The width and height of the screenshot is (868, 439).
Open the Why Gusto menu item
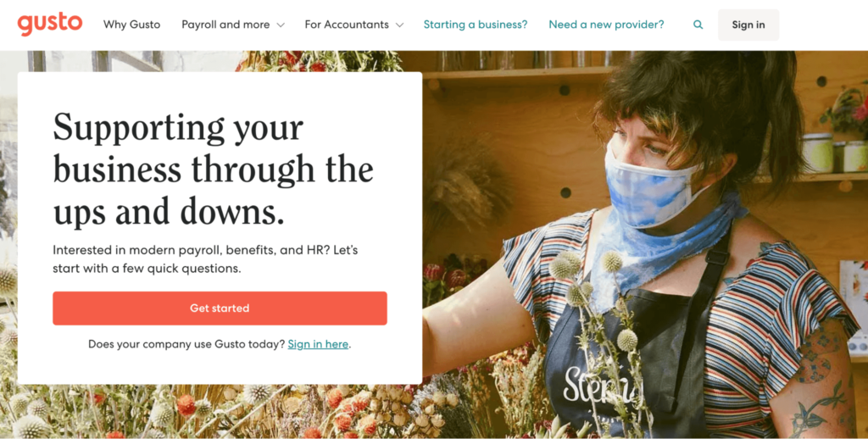pyautogui.click(x=131, y=25)
